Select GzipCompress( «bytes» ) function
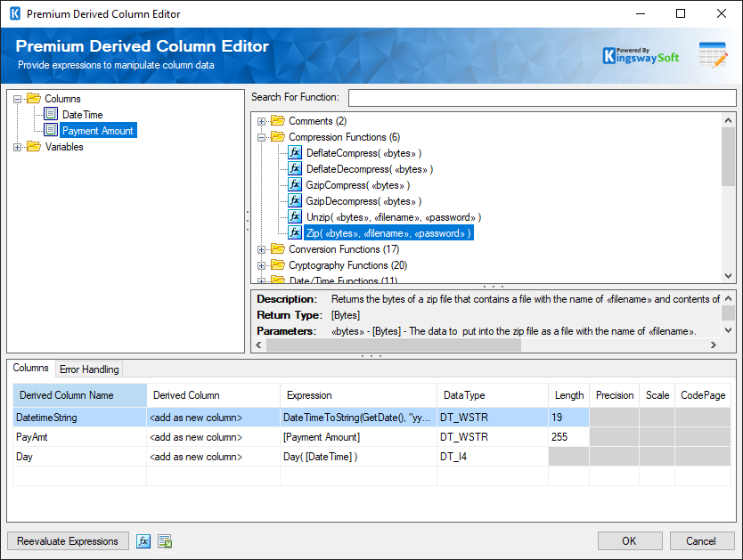 click(358, 185)
